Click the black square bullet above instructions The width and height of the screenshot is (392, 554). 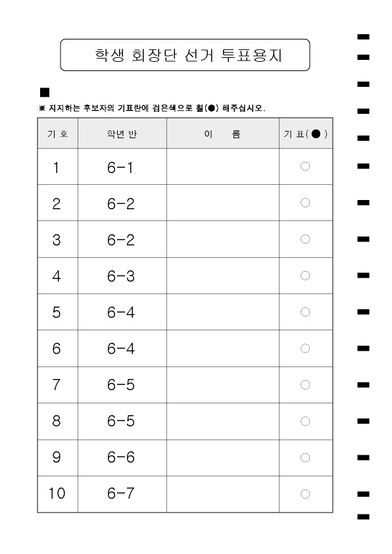pos(45,92)
